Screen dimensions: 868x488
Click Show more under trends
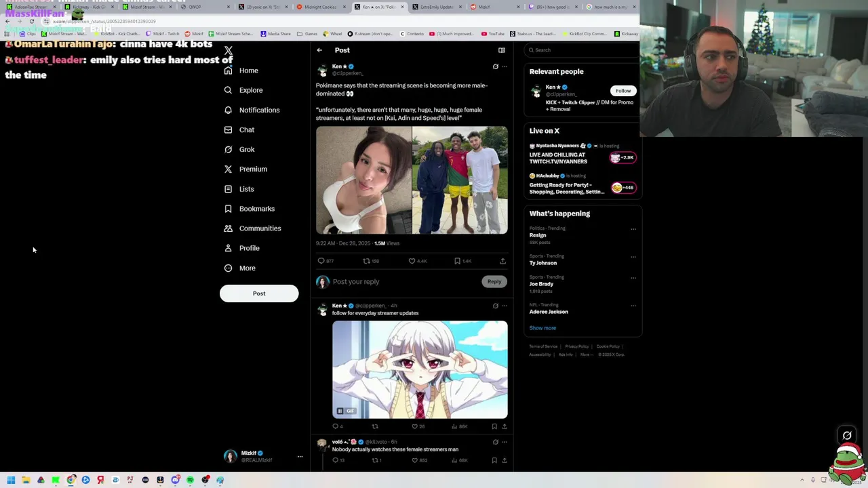coord(542,328)
